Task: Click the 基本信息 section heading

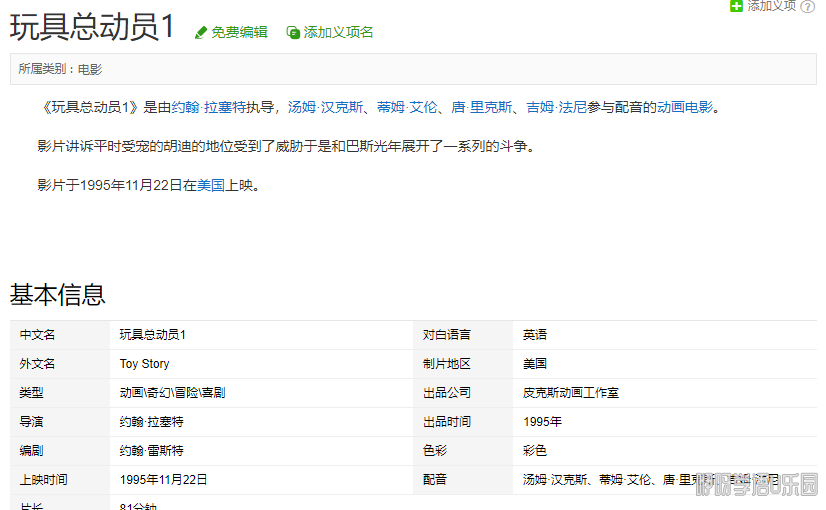Action: [x=57, y=295]
